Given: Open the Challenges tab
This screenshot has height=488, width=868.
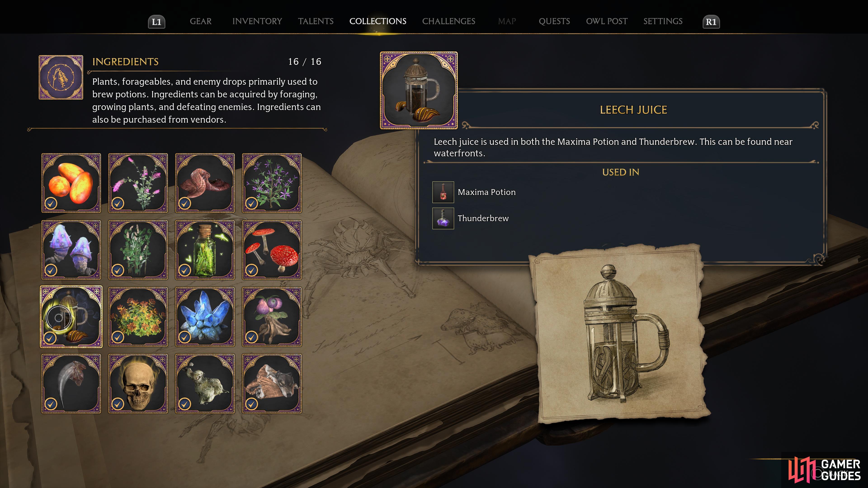Looking at the screenshot, I should (x=449, y=21).
